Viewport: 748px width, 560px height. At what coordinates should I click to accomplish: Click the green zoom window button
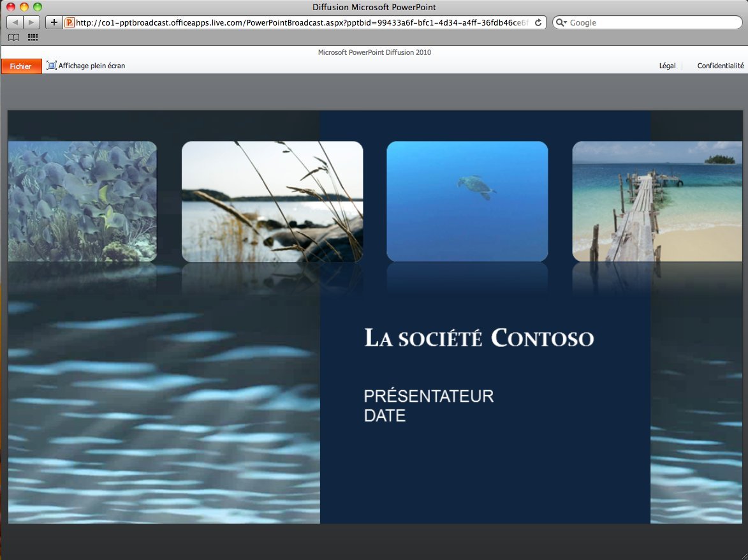[x=38, y=6]
